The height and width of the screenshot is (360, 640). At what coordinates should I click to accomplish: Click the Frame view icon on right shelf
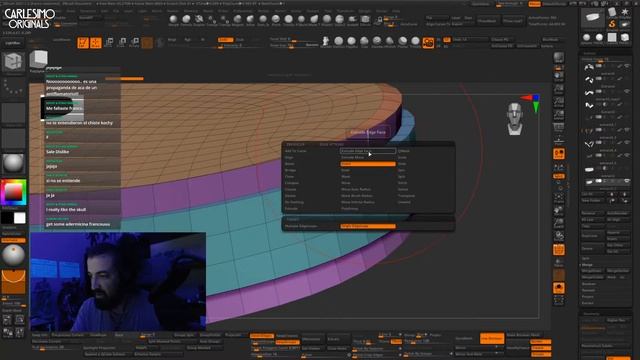coord(559,198)
